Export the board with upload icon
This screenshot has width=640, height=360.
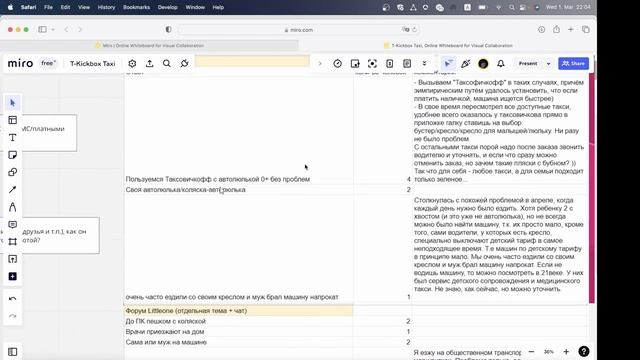point(149,64)
